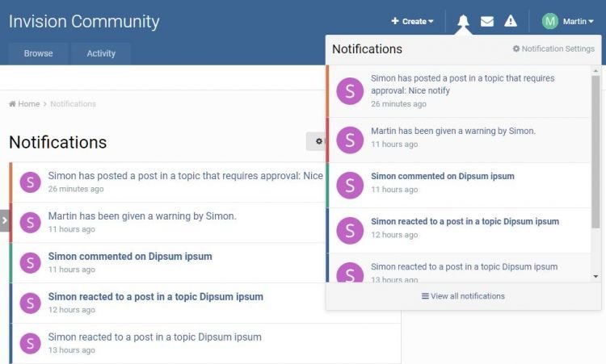The width and height of the screenshot is (606, 364).
Task: Open popup 12 hours ago reaction notification
Action: pyautogui.click(x=459, y=231)
